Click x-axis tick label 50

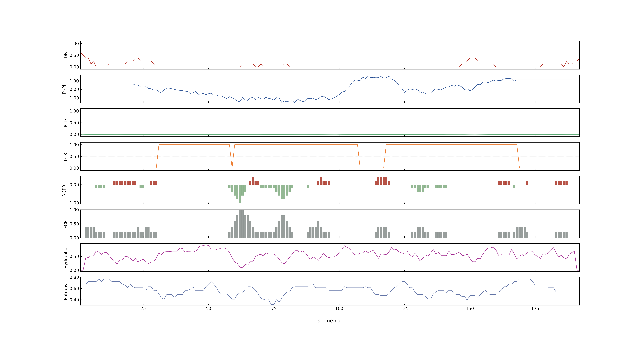click(208, 309)
